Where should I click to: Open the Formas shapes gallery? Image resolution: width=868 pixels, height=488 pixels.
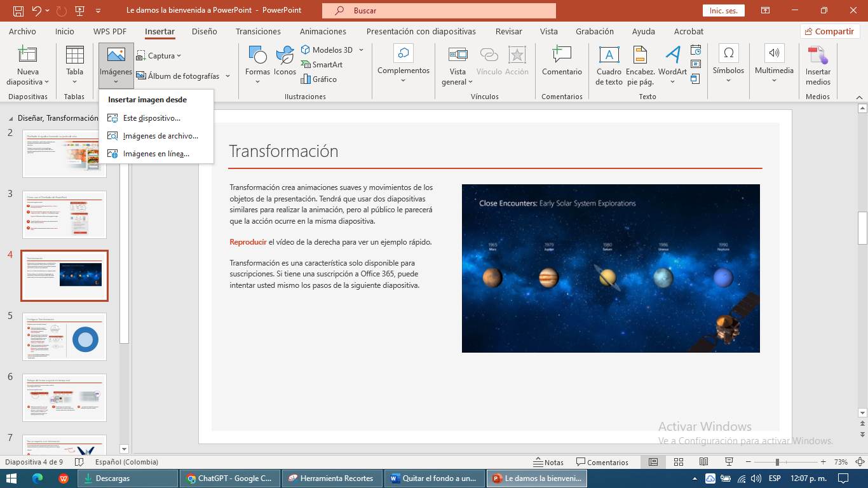[x=257, y=56]
